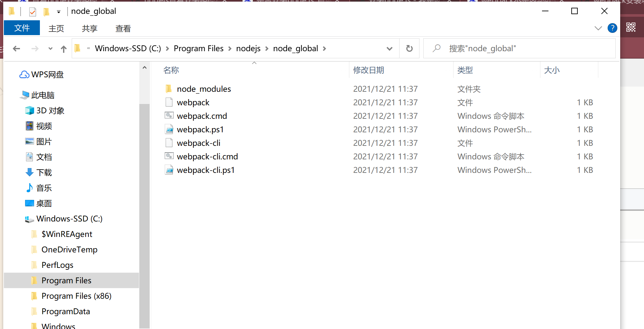The image size is (644, 329).
Task: Click the navigation pane scroll up arrow
Action: [144, 68]
